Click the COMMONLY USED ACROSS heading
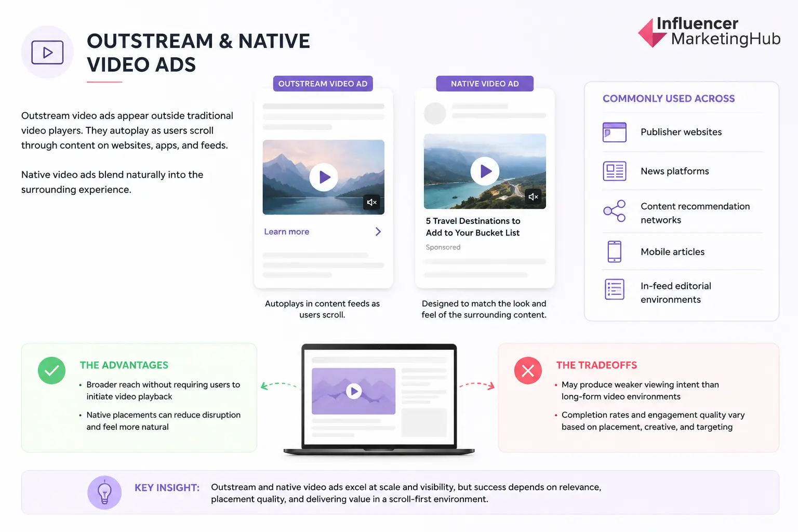 click(669, 99)
